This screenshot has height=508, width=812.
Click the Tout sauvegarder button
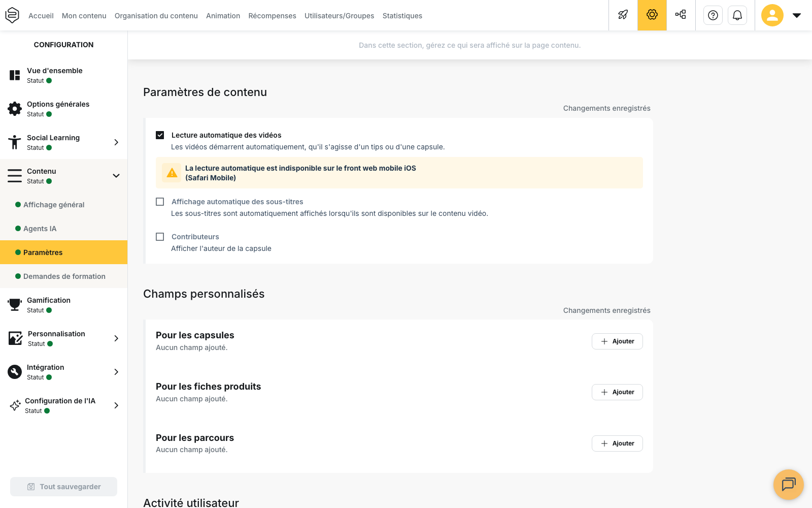point(63,487)
